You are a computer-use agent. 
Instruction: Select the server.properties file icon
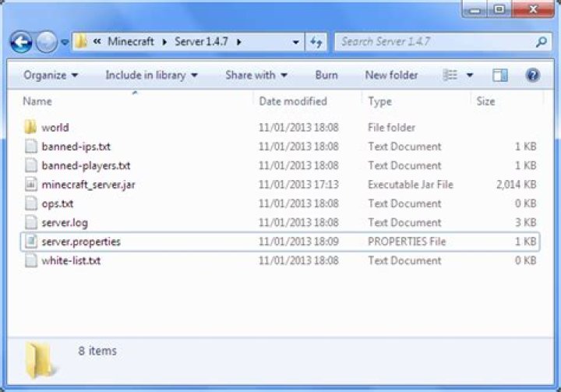coord(30,242)
